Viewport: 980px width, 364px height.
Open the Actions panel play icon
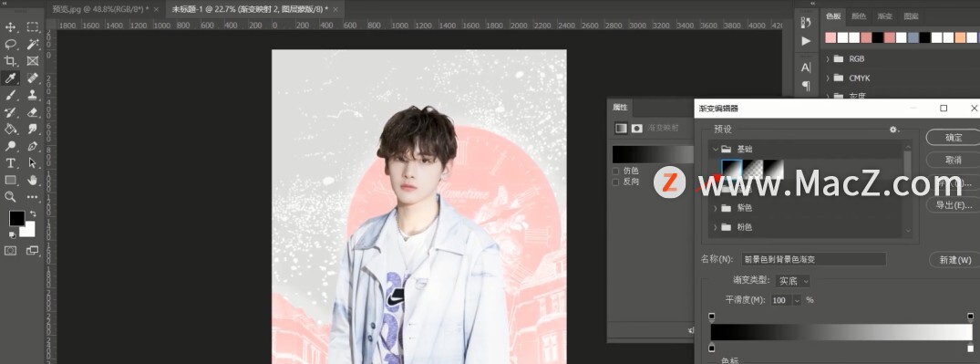pyautogui.click(x=806, y=41)
